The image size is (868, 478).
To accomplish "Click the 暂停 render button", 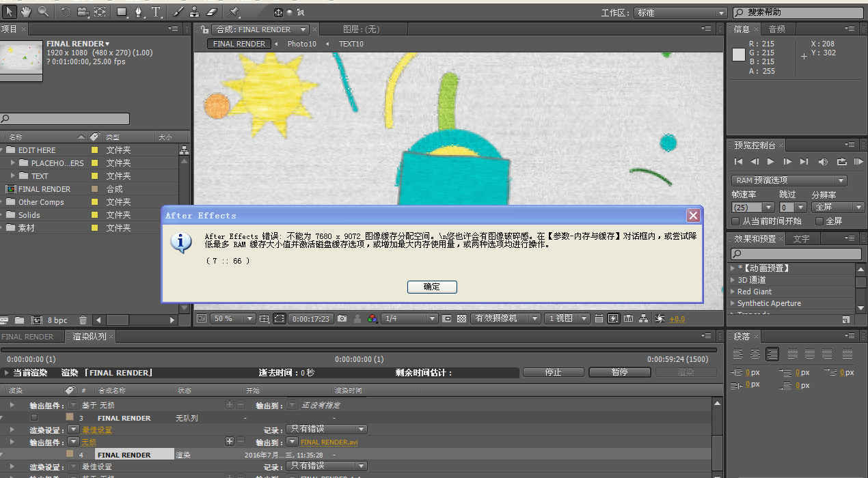I will pos(620,372).
